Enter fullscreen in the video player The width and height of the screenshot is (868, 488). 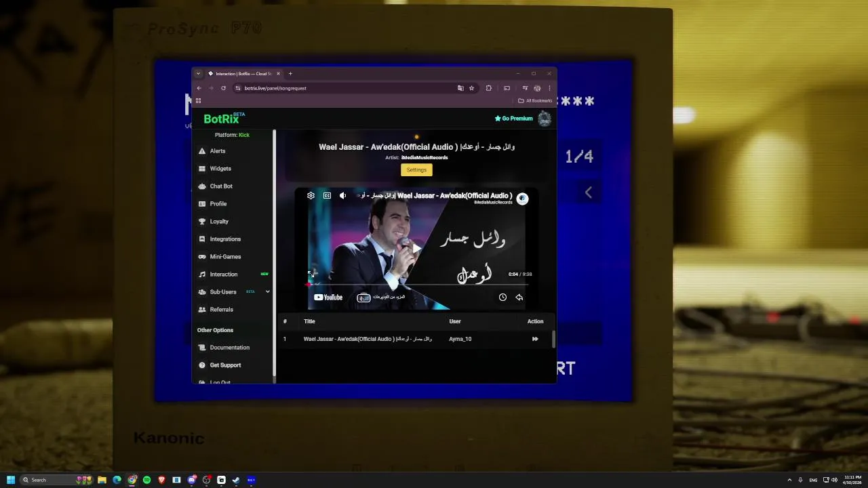click(x=311, y=274)
